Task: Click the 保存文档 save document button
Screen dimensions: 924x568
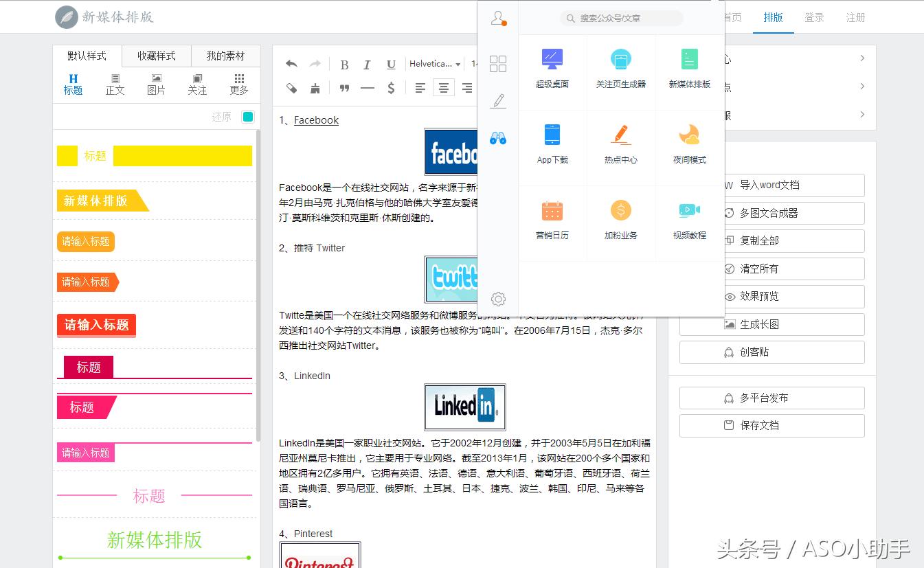Action: point(771,425)
